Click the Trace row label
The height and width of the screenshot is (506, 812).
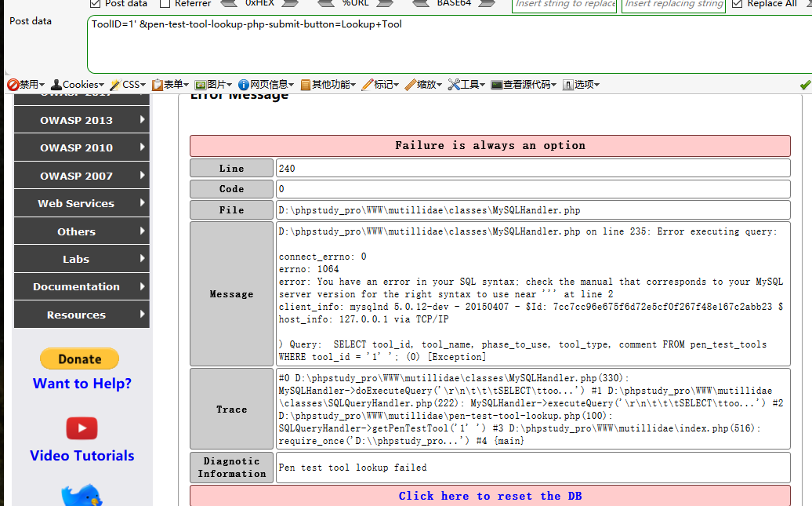coord(231,409)
